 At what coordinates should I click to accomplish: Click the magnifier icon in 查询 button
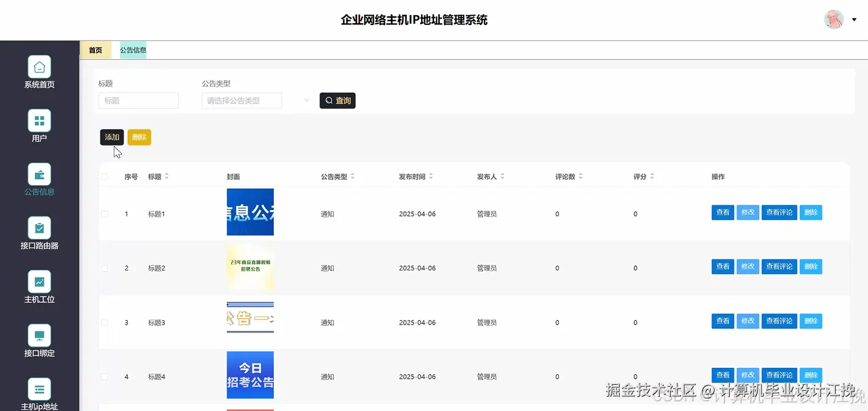pyautogui.click(x=329, y=100)
